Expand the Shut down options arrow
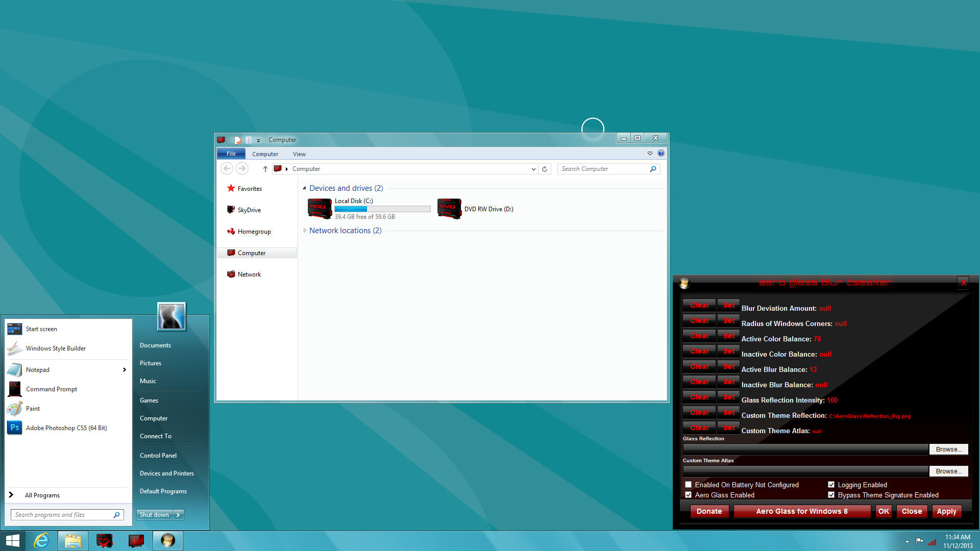 pos(178,515)
